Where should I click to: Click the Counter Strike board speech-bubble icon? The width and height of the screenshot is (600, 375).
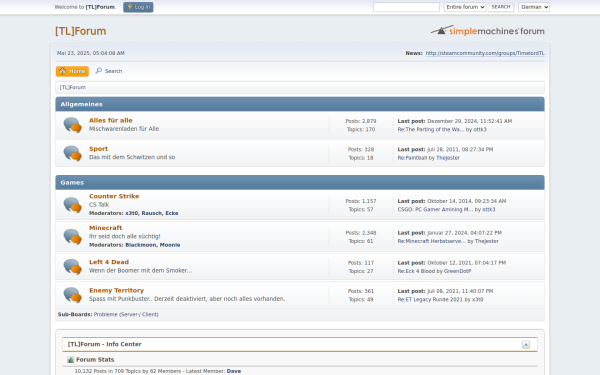(x=72, y=205)
